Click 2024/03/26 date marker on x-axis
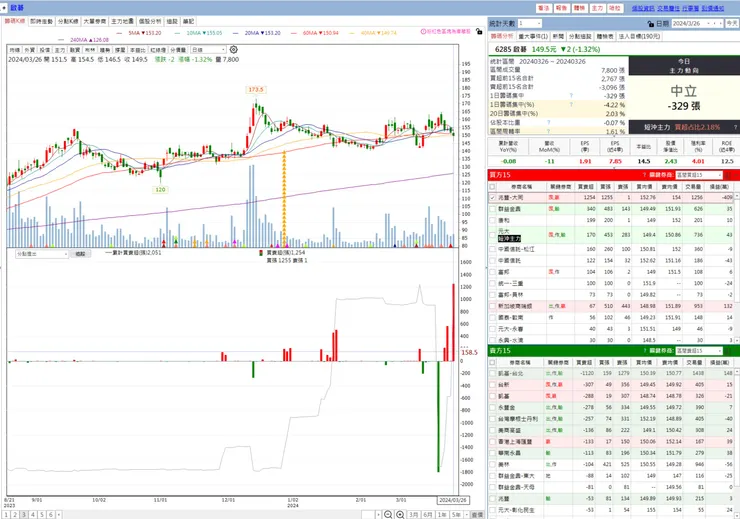 pyautogui.click(x=453, y=500)
